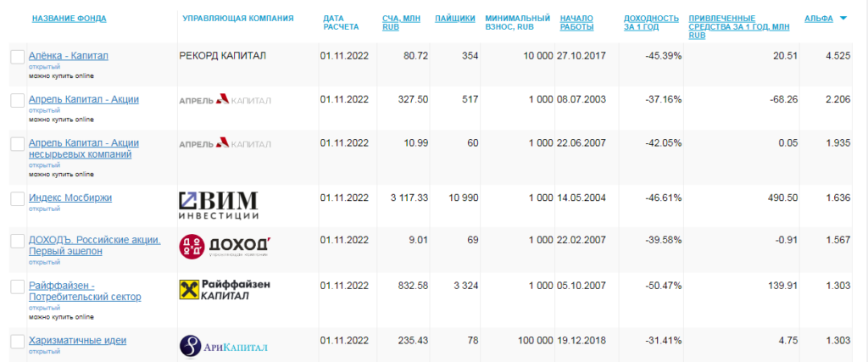The width and height of the screenshot is (868, 362).
Task: Click the start date 27.10.2017
Action: pyautogui.click(x=581, y=55)
